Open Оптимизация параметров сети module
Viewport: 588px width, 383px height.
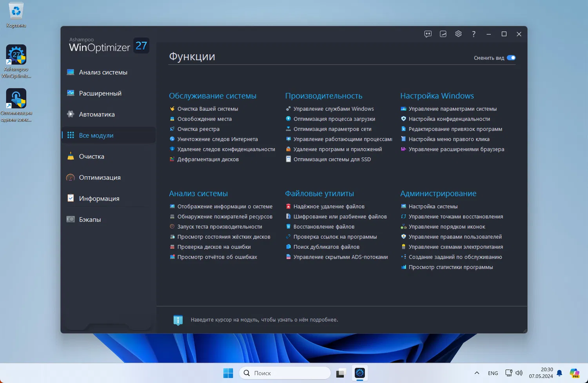coord(332,129)
